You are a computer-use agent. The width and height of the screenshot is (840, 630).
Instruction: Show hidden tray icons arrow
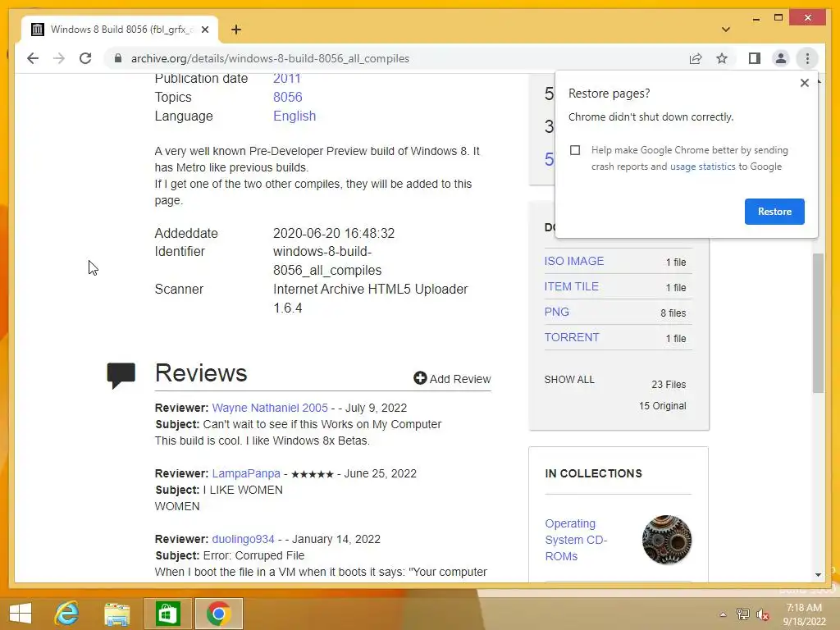(x=723, y=614)
